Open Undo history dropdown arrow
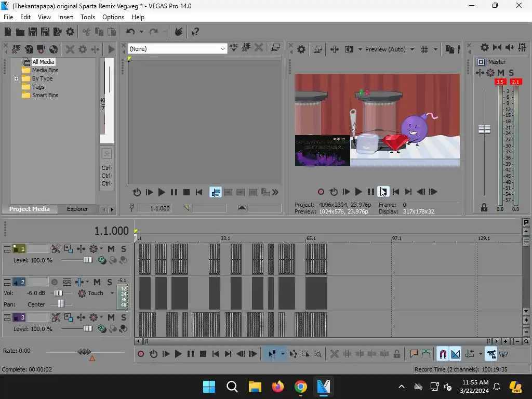 141,32
